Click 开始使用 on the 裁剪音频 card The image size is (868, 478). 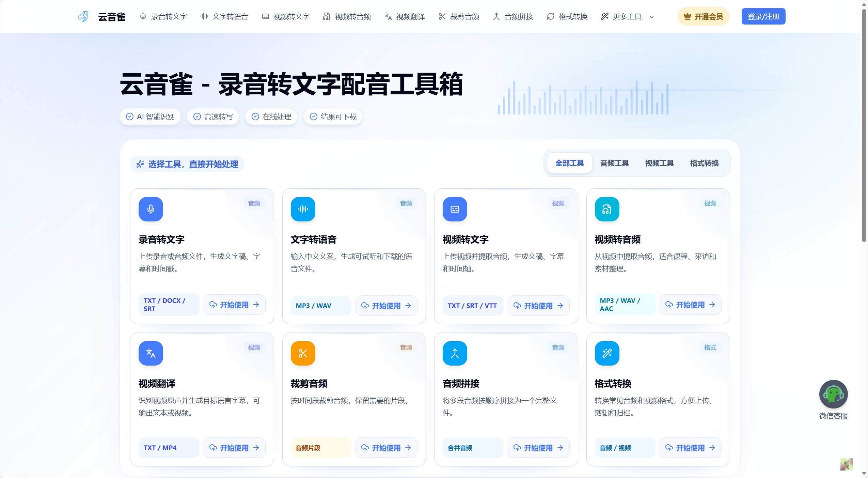(386, 448)
